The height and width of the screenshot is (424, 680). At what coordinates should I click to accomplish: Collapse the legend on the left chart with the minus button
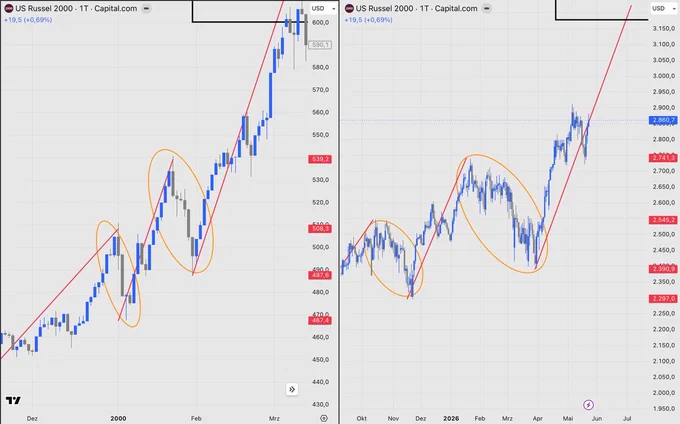(147, 8)
